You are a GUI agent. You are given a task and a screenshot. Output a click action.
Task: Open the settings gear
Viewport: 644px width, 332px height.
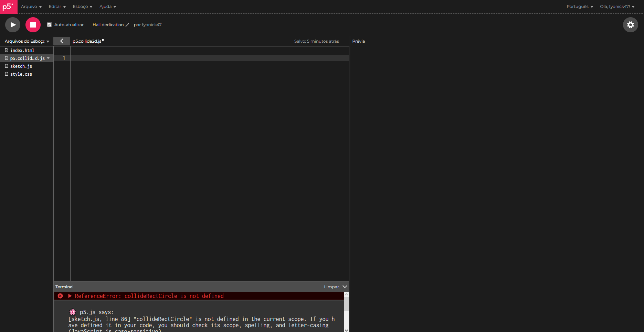[630, 25]
